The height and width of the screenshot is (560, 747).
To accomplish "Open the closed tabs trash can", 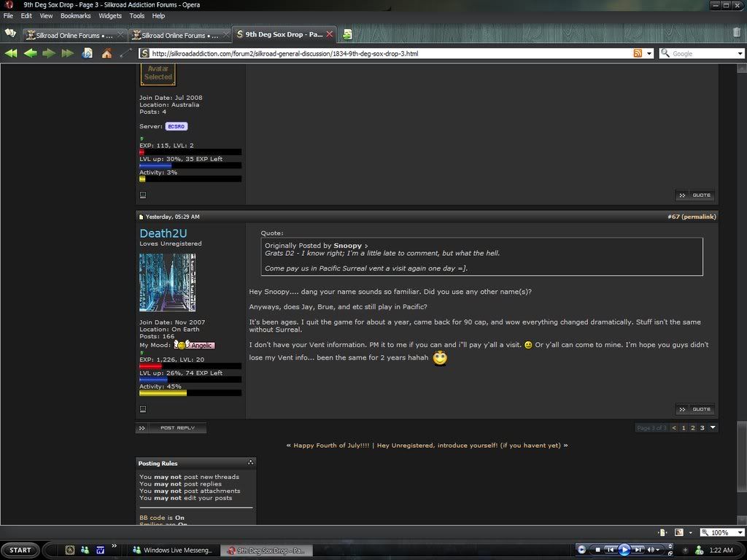I will pos(736,33).
